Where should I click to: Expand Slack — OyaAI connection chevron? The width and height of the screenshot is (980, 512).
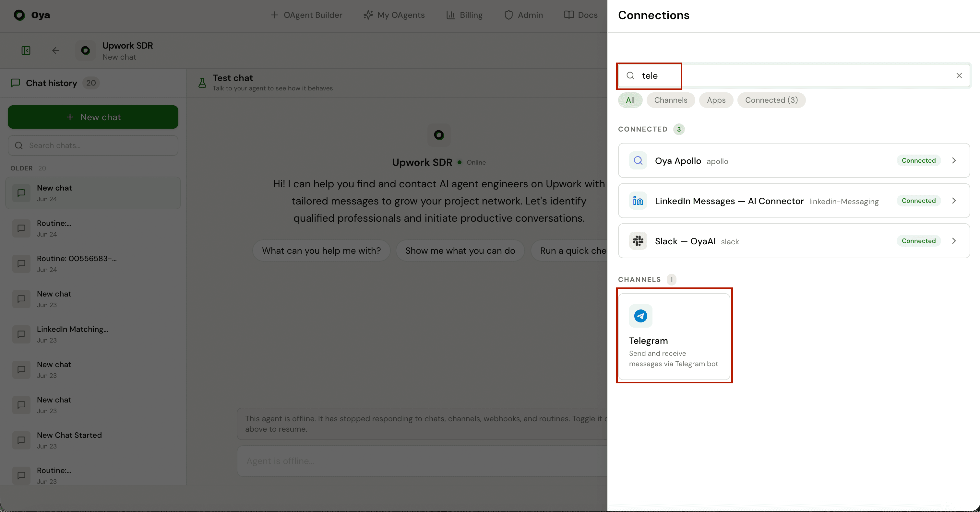[x=954, y=240]
